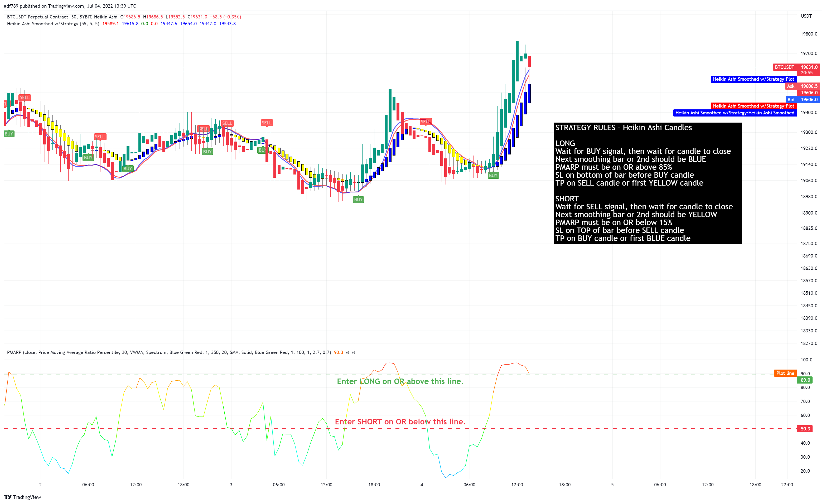Image resolution: width=826 pixels, height=504 pixels.
Task: Click the 20.0 label on the PMARP axis
Action: 805,471
